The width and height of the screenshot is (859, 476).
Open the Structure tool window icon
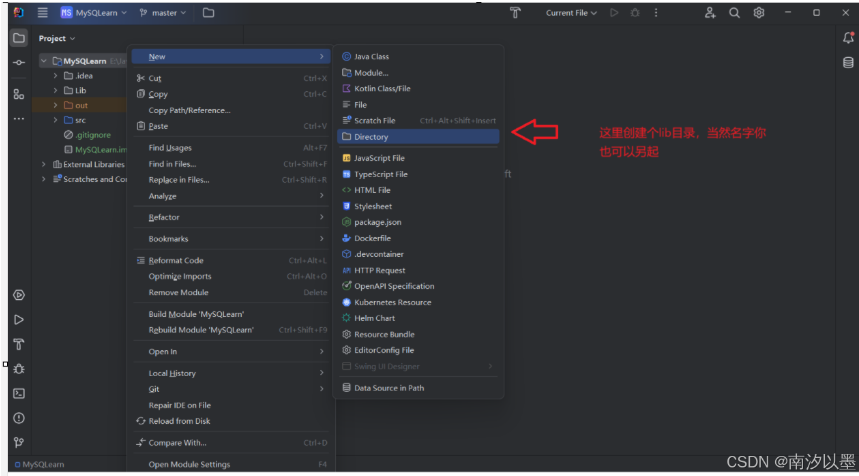(x=19, y=94)
